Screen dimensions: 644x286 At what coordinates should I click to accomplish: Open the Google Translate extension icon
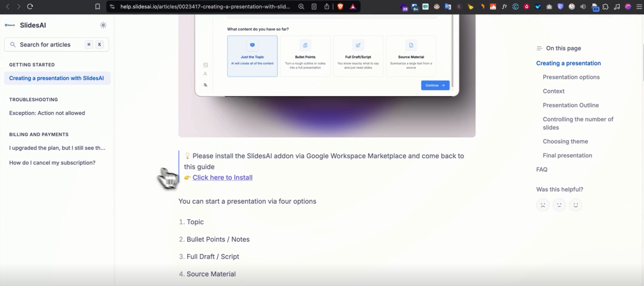click(x=448, y=6)
